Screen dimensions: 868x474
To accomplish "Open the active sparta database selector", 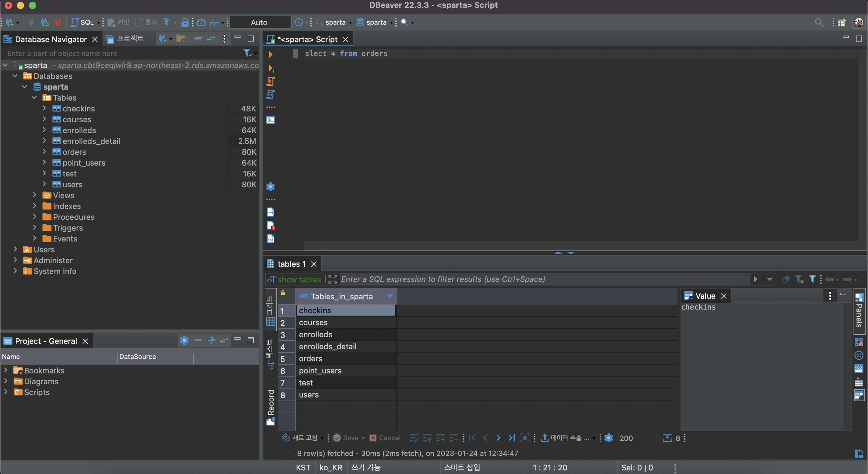I will (x=374, y=22).
